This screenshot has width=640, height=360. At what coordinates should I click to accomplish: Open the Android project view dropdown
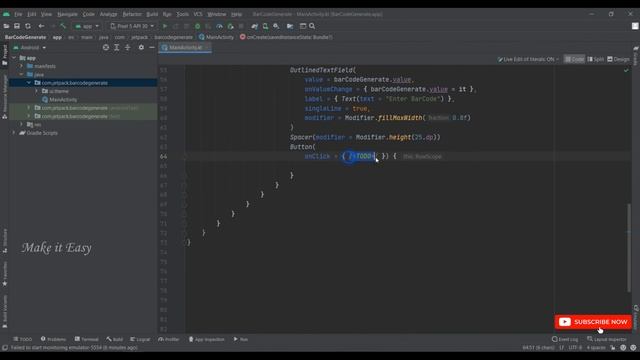pos(30,48)
